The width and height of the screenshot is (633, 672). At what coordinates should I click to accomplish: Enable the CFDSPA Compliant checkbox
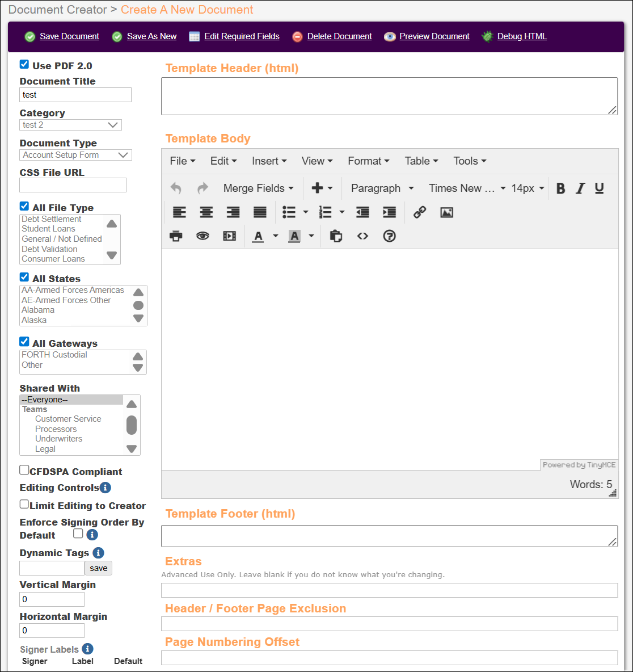pyautogui.click(x=24, y=470)
